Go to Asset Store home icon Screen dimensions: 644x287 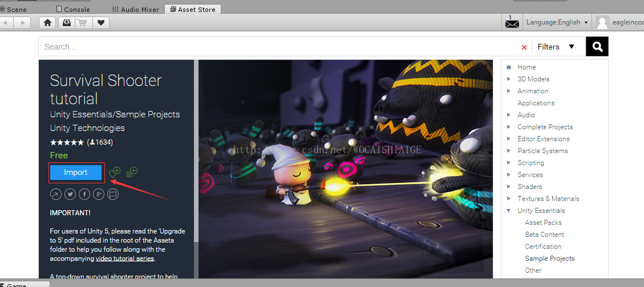click(47, 23)
